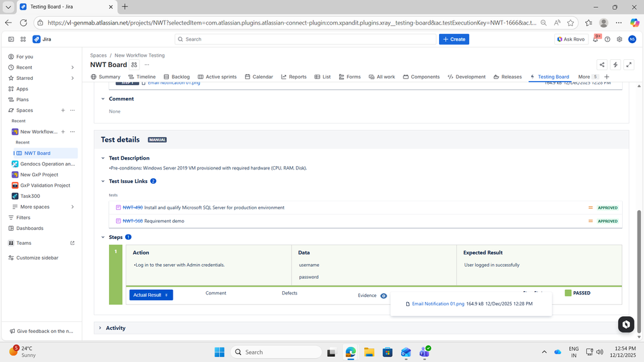644x362 pixels.
Task: Open Jira settings gear
Action: (620, 39)
